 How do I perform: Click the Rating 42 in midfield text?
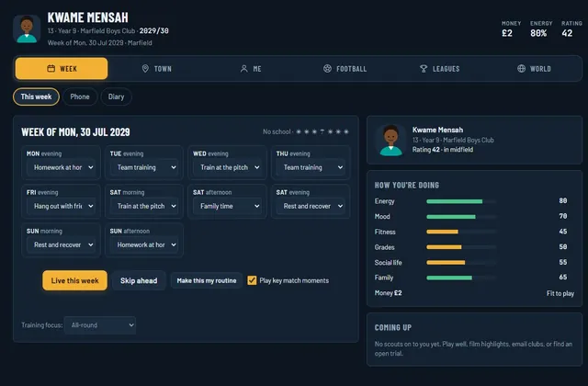click(x=443, y=149)
